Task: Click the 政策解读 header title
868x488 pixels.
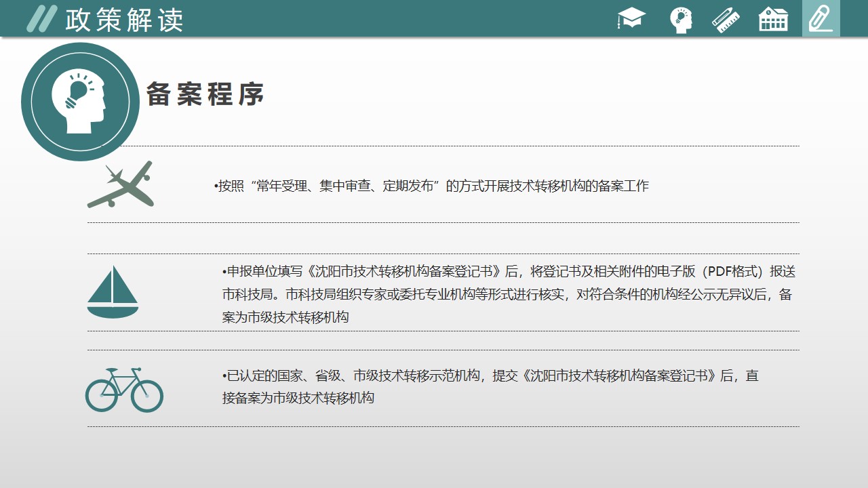Action: coord(124,20)
